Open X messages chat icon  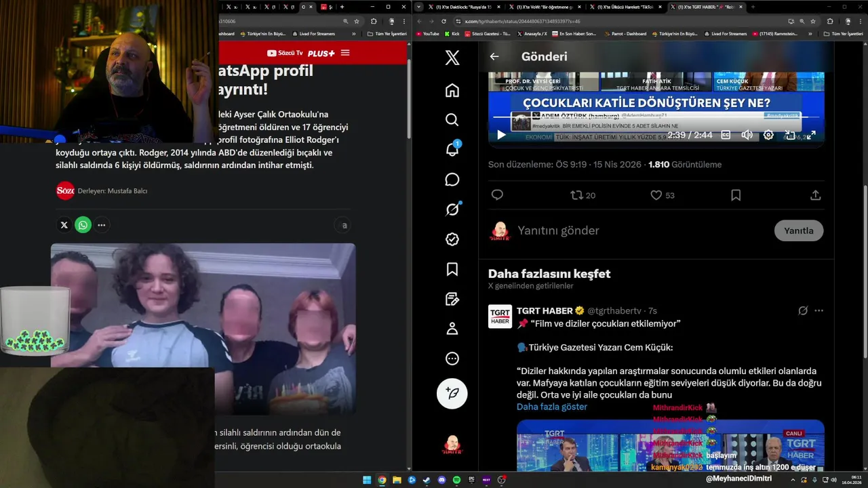coord(452,180)
